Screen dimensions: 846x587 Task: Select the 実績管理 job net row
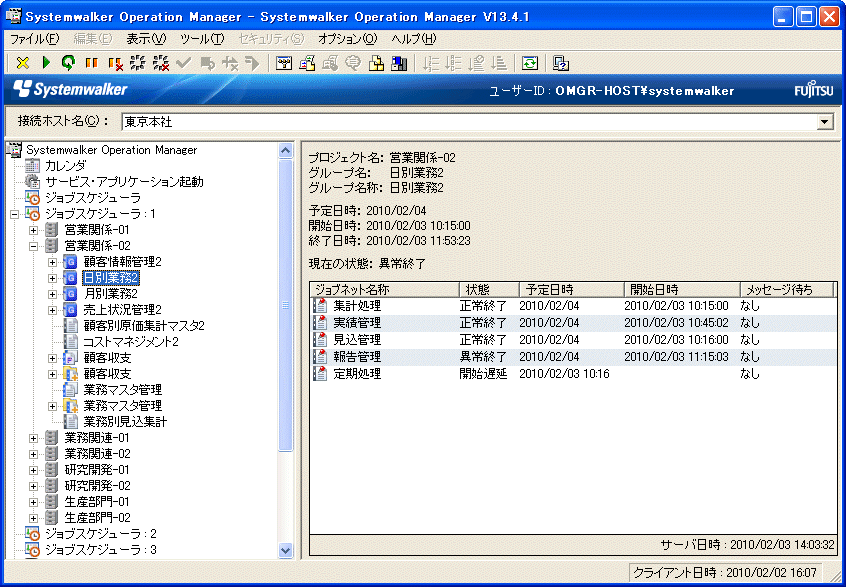(574, 323)
